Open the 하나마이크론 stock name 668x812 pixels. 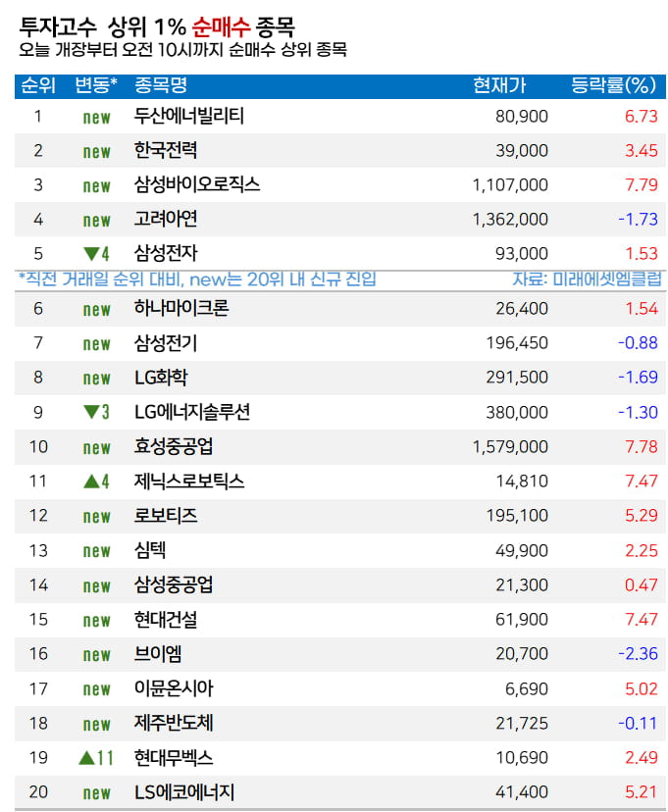pyautogui.click(x=181, y=310)
